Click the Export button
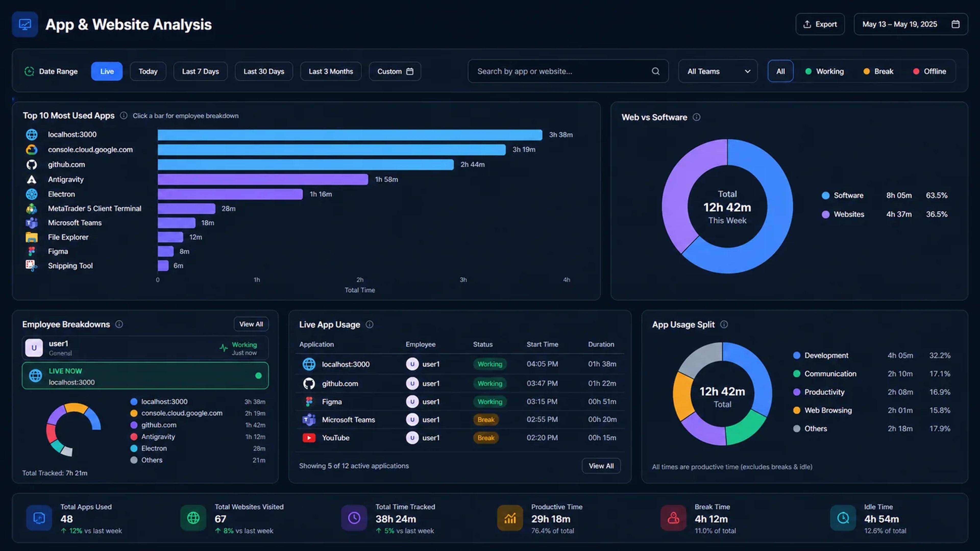This screenshot has height=551, width=980. pyautogui.click(x=820, y=24)
